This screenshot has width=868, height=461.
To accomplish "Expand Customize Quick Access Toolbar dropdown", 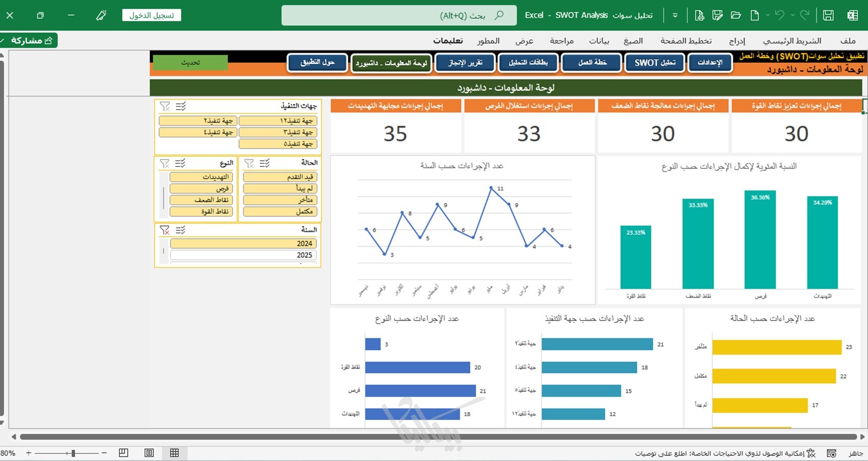I will (675, 15).
